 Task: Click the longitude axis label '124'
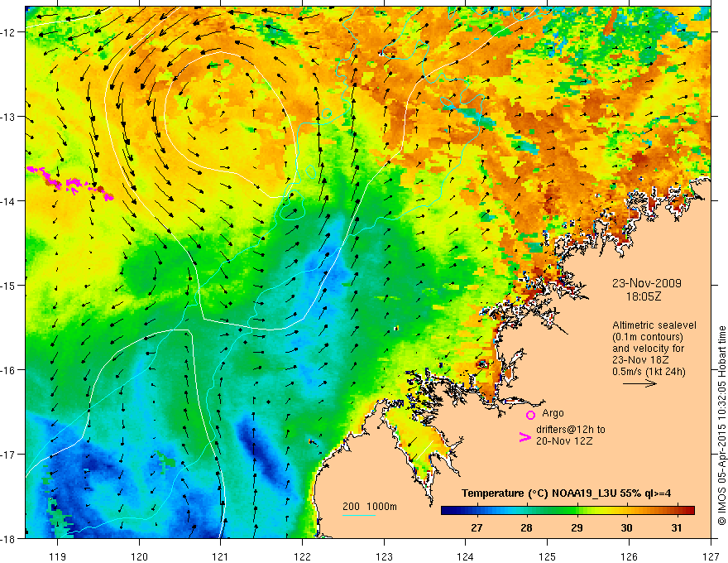click(x=466, y=556)
